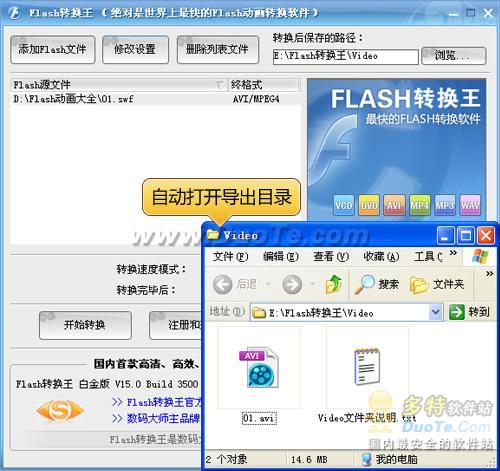Screen dimensions: 500x471
Task: Click the orange eye S brand logo
Action: click(x=60, y=410)
